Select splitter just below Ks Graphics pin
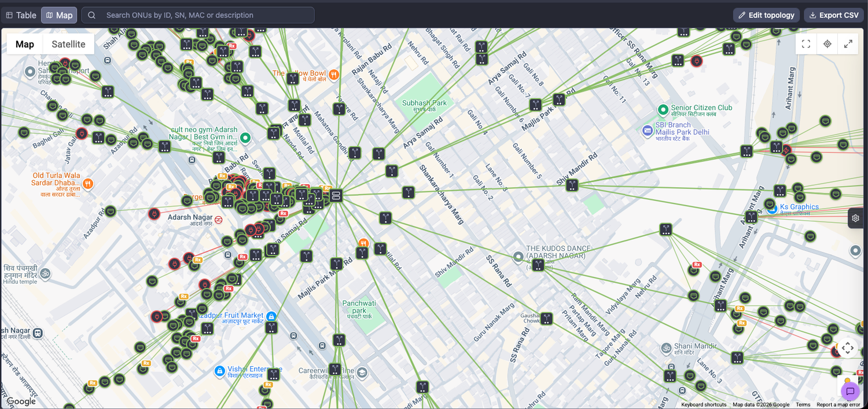Screen dimensions: 868x409 (751, 217)
